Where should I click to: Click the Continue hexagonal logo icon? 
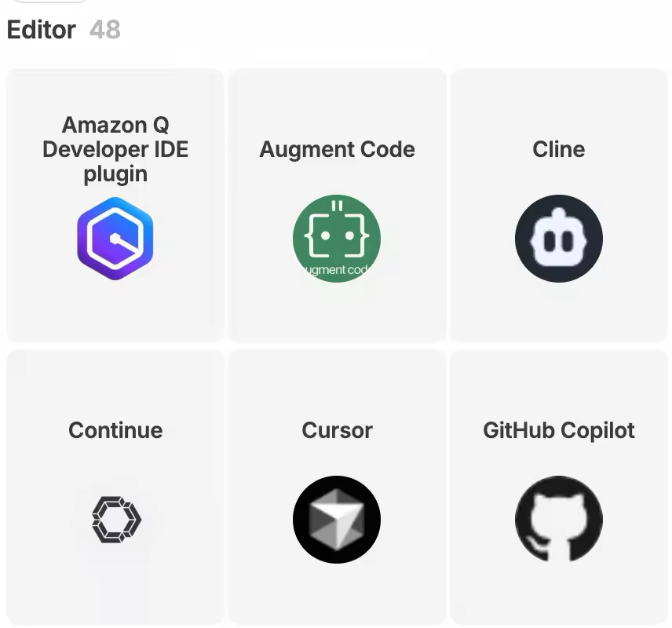point(115,520)
